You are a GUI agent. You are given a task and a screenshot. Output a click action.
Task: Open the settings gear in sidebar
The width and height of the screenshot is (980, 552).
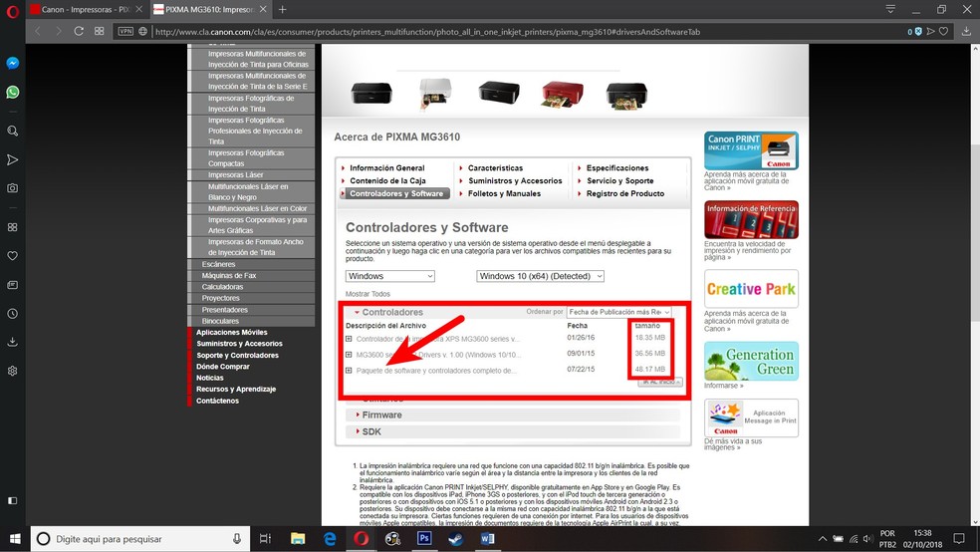coord(13,371)
